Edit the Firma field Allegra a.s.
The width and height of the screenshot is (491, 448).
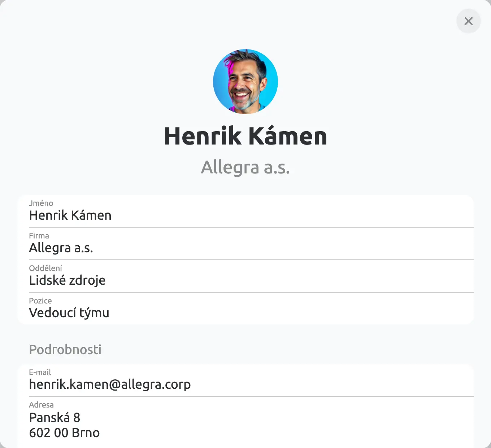[61, 248]
